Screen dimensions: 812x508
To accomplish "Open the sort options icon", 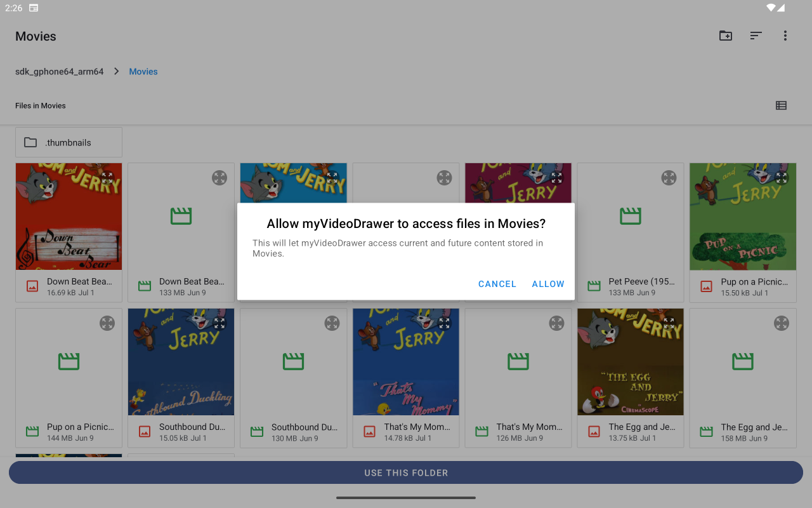I will (756, 36).
